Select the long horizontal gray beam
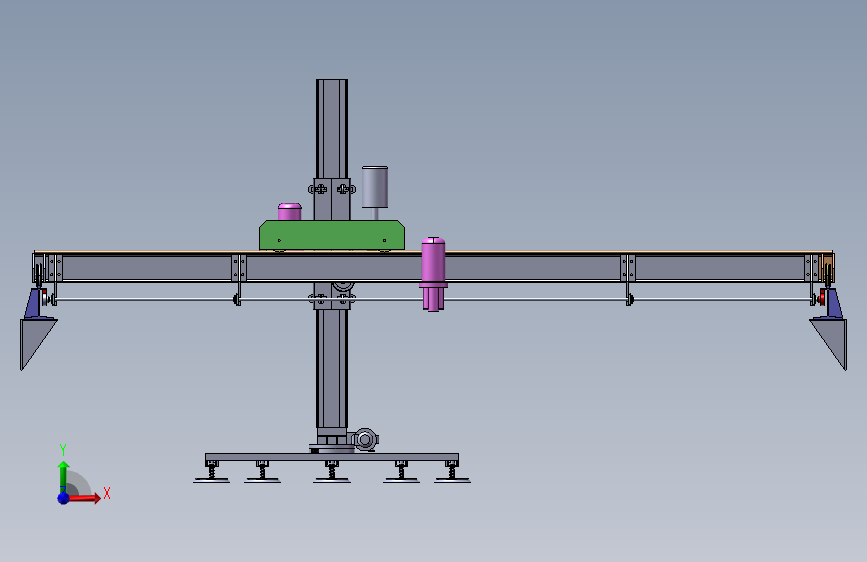 [433, 268]
